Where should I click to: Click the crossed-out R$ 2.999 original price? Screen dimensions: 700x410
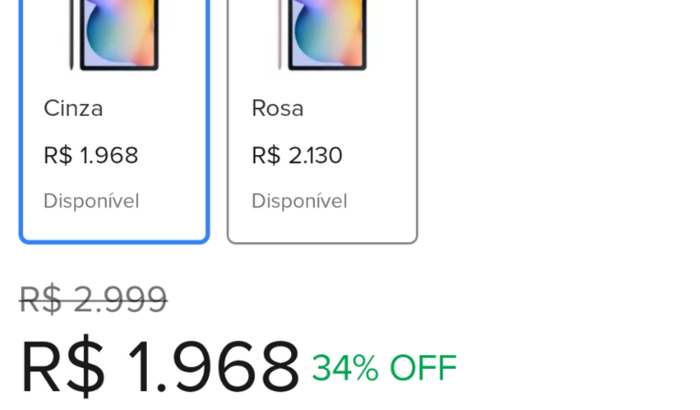pos(93,298)
